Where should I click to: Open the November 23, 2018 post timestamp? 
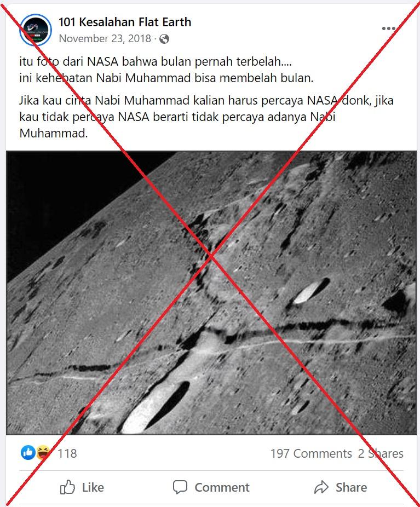coord(105,38)
